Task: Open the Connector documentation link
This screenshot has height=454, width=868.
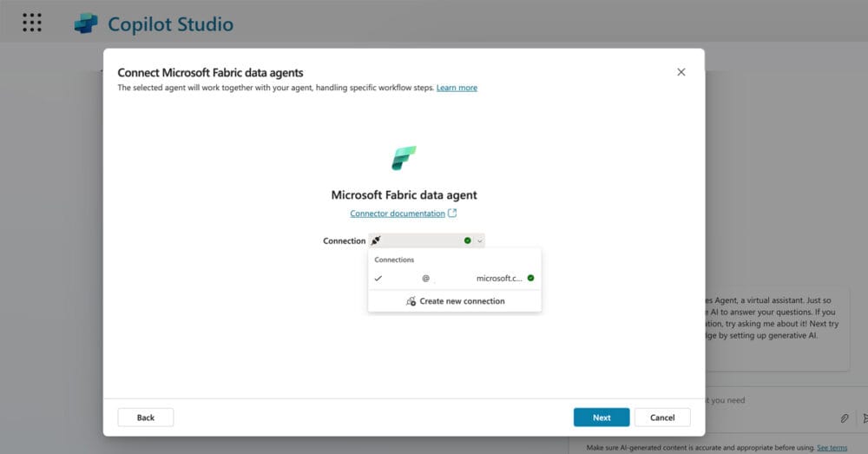Action: [398, 214]
